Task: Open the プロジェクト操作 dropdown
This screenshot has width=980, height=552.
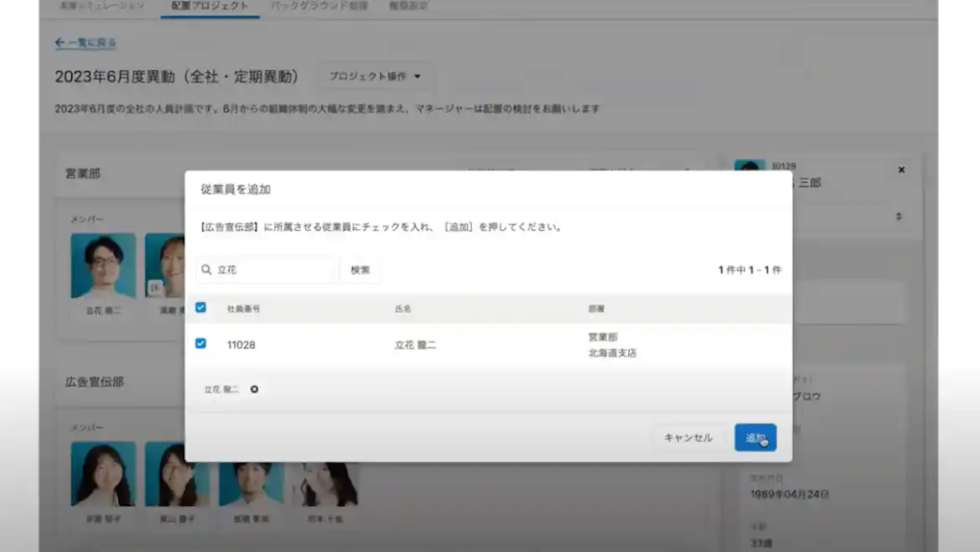Action: (x=375, y=76)
